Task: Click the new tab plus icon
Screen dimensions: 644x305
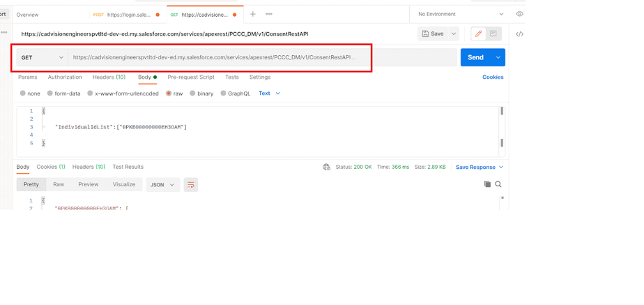Action: point(253,14)
